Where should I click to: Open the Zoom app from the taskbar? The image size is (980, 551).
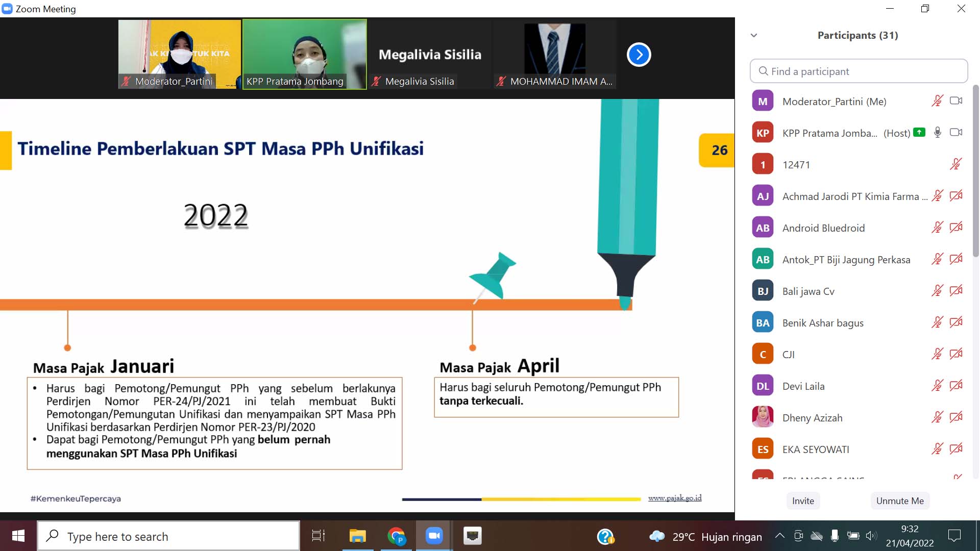point(434,536)
